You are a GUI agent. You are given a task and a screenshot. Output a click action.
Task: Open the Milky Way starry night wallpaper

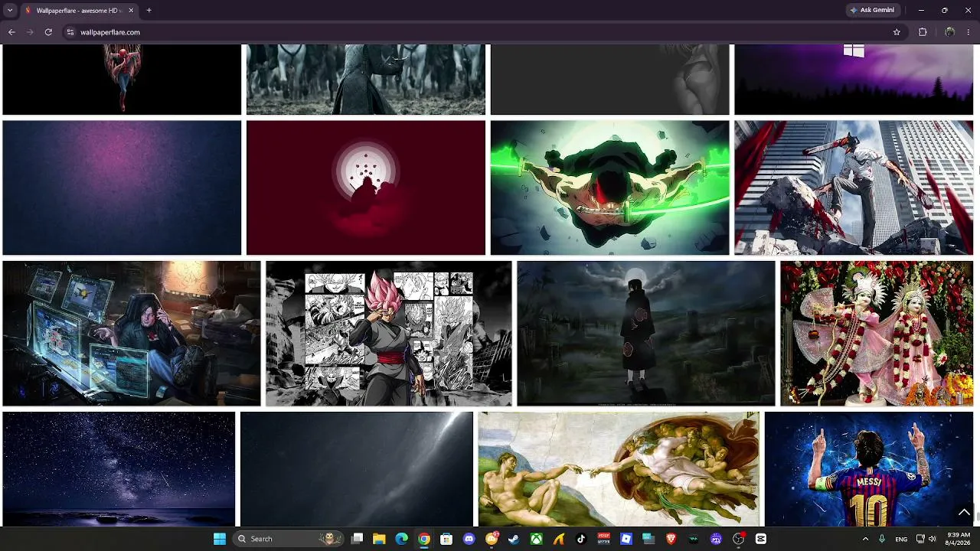click(119, 469)
